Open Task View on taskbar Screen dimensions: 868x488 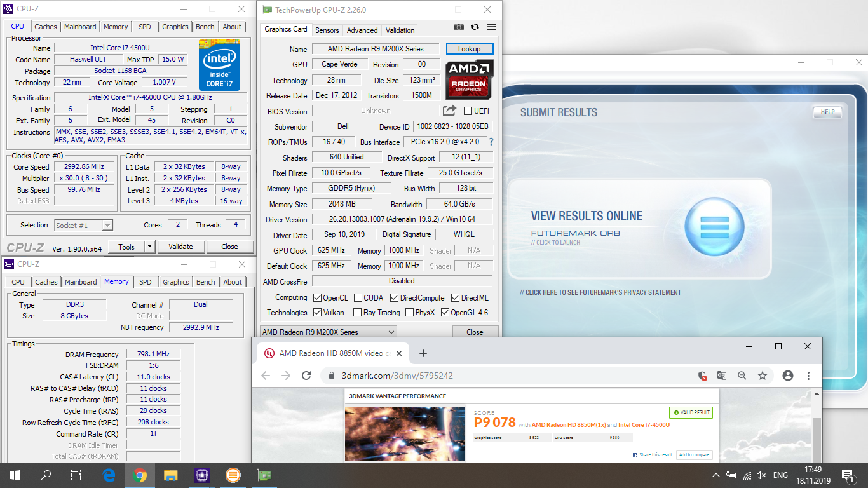pos(76,475)
